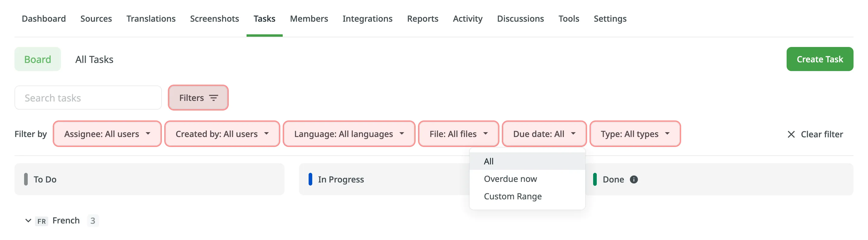
Task: Open the Screenshots tab
Action: (x=214, y=19)
